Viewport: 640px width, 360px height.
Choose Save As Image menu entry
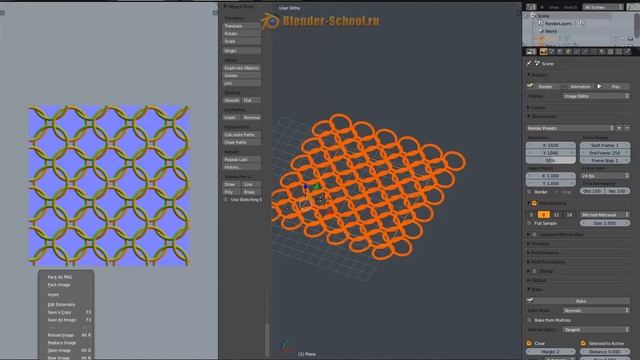point(66,320)
